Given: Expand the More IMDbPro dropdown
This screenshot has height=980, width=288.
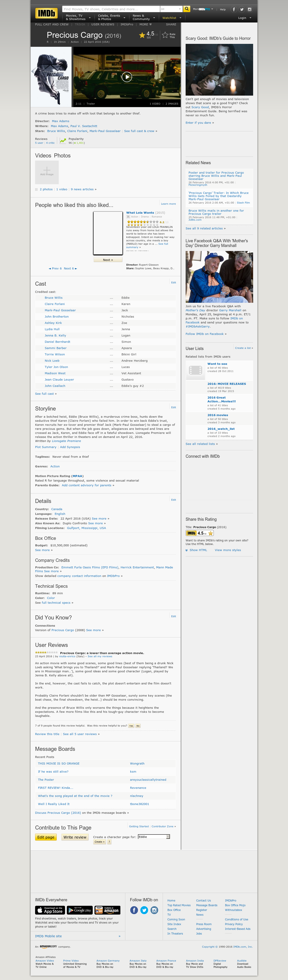Looking at the screenshot, I should [203, 9].
